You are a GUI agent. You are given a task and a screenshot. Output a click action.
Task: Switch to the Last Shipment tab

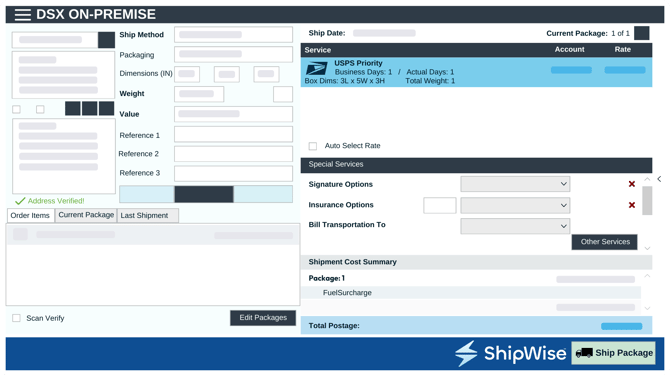148,215
